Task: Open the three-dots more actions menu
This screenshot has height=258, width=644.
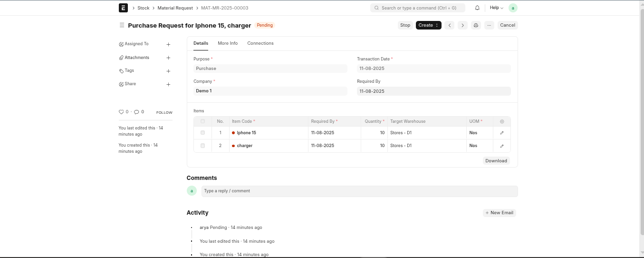Action: click(x=489, y=25)
